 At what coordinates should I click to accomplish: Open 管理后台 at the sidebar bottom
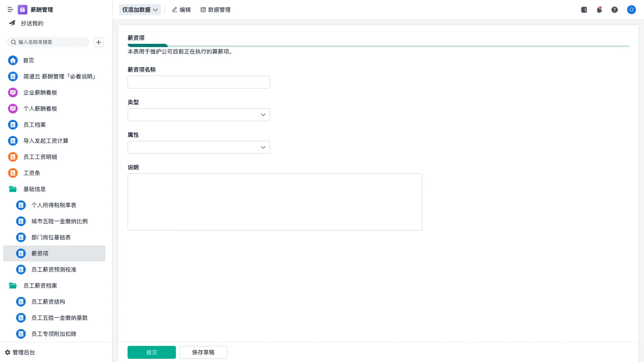pos(20,352)
